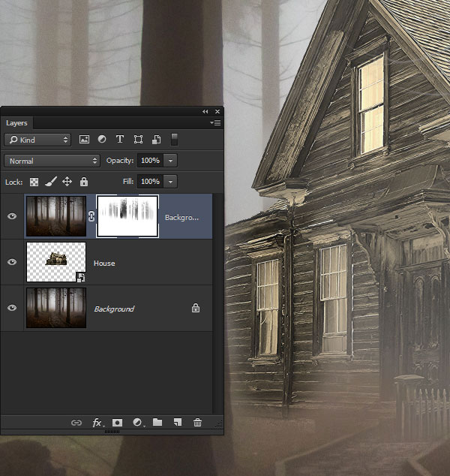Add a layer mask button

[x=117, y=423]
